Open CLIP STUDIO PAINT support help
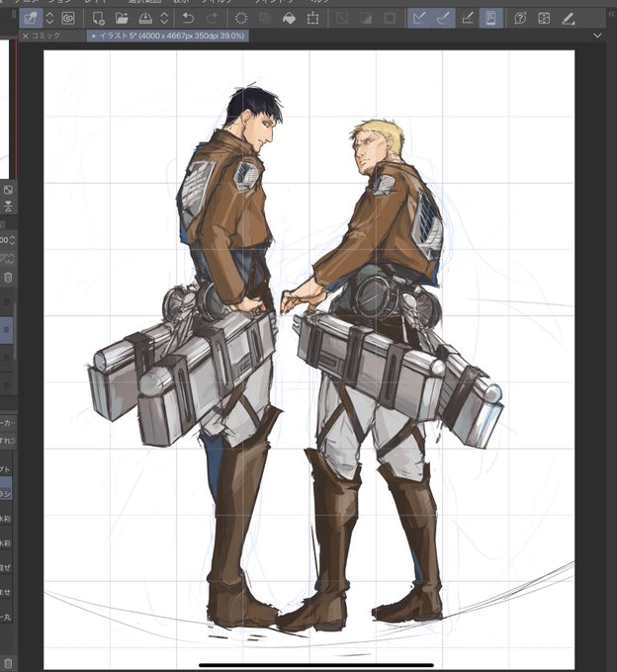The width and height of the screenshot is (617, 672). (x=520, y=18)
